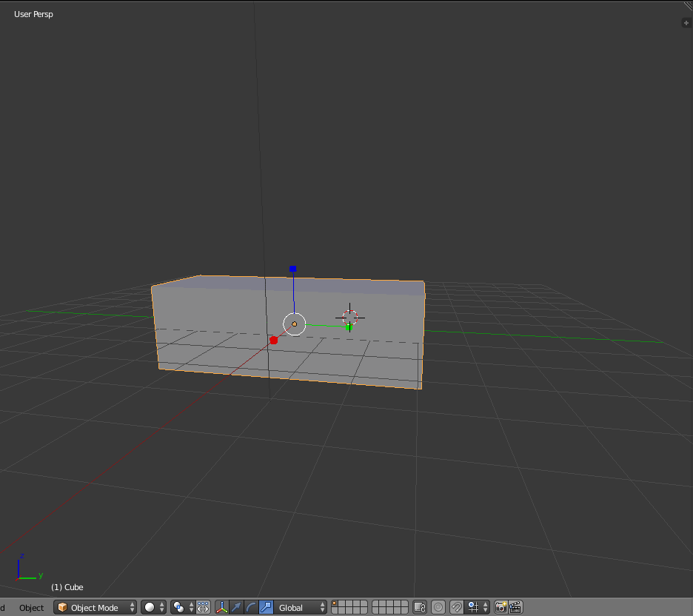The height and width of the screenshot is (616, 693).
Task: Click the "(1) Cube" object name label
Action: tap(67, 587)
